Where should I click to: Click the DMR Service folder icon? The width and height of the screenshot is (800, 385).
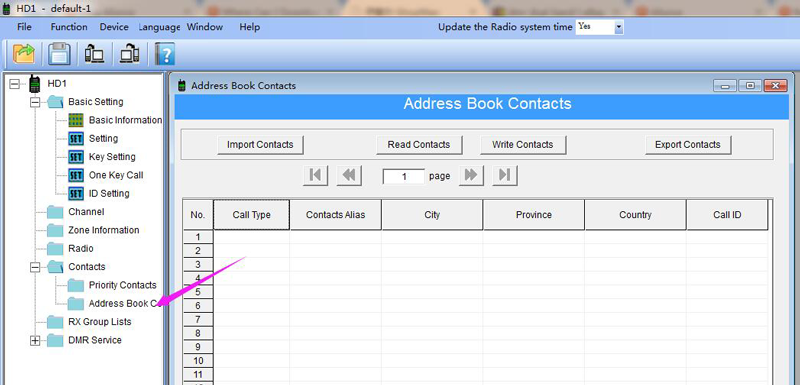[x=55, y=341]
